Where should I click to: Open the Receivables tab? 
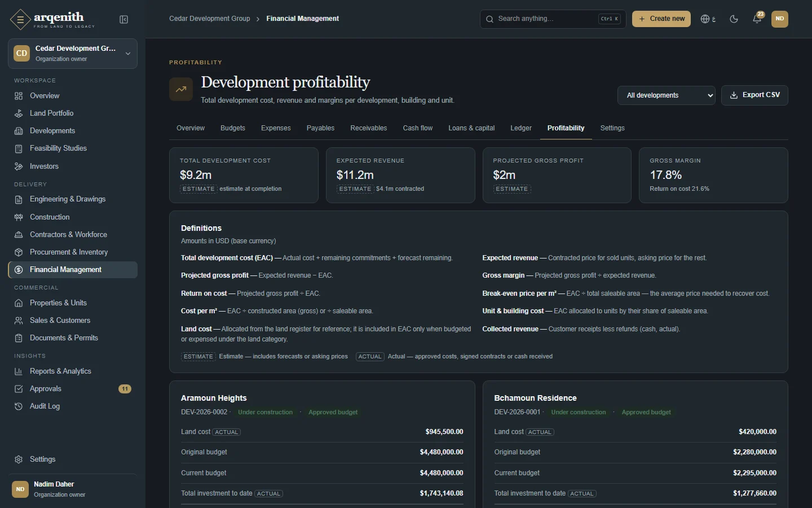pos(369,128)
